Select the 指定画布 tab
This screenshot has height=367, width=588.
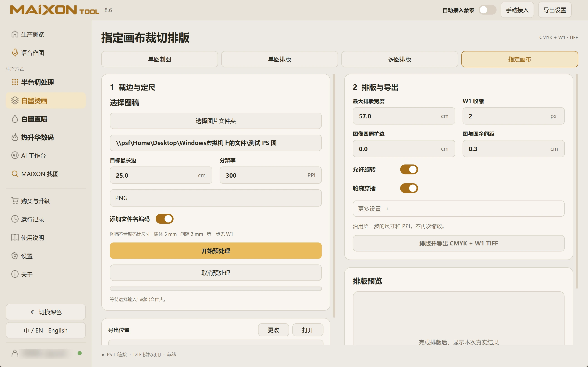[x=519, y=59]
